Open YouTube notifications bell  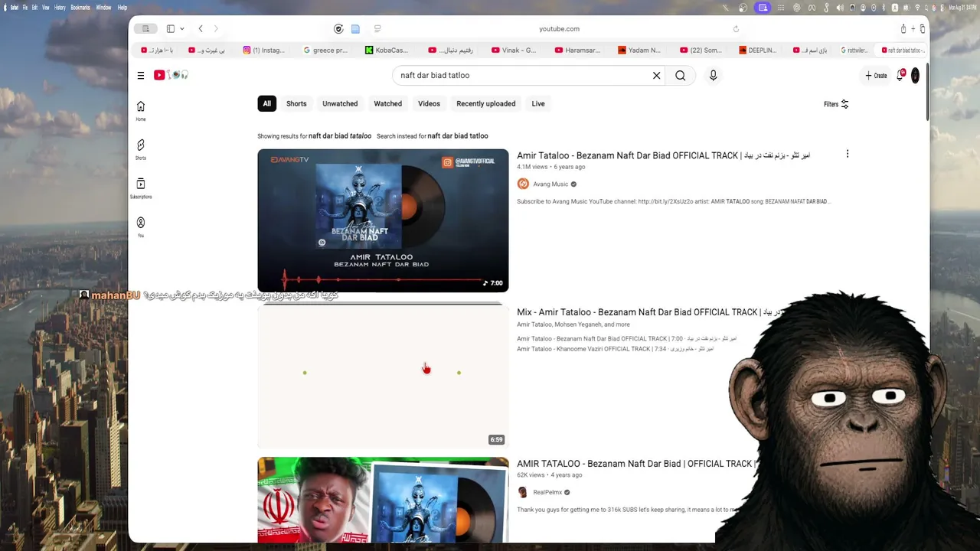(x=900, y=75)
